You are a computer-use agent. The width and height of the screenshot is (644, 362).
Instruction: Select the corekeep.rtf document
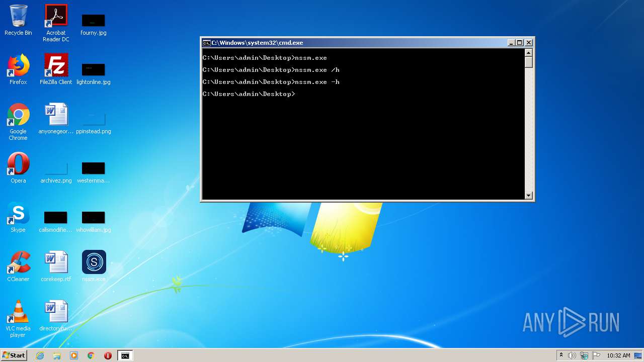(56, 266)
